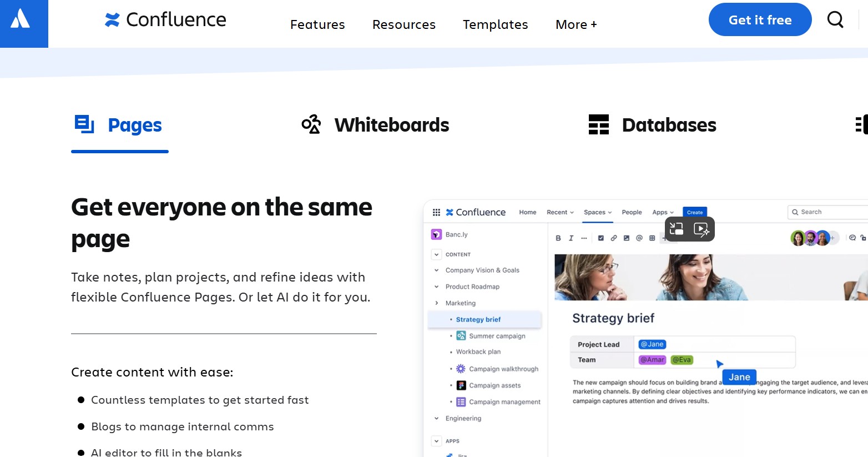
Task: Click the Databases grid icon
Action: pyautogui.click(x=599, y=124)
